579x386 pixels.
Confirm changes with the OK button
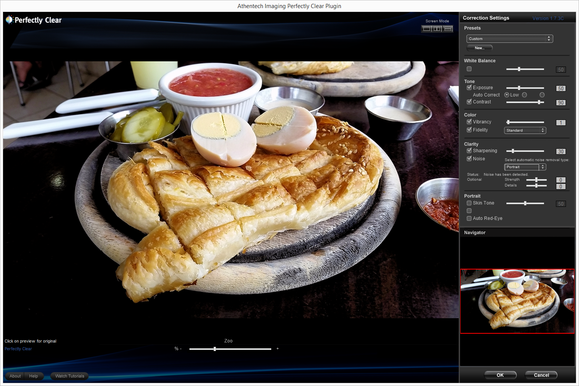[500, 375]
